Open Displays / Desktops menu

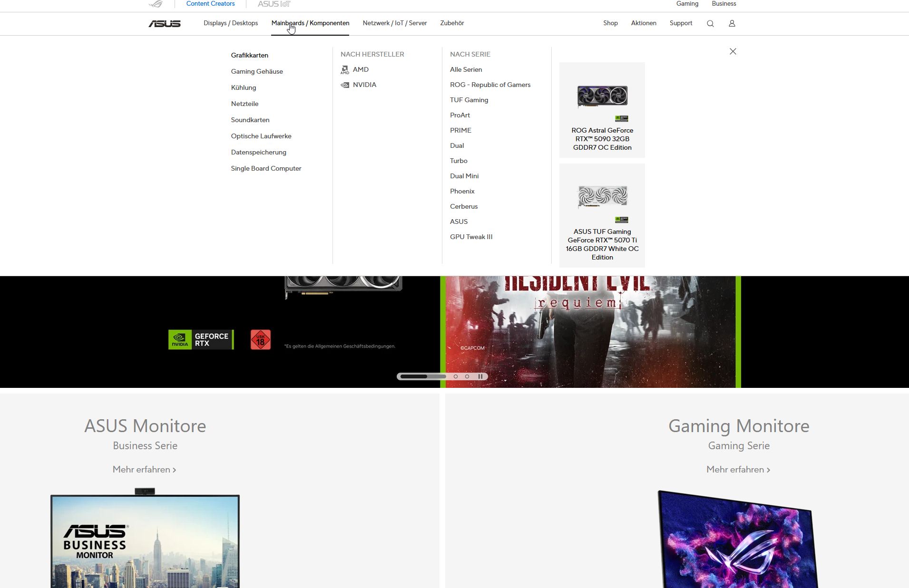[x=231, y=23]
